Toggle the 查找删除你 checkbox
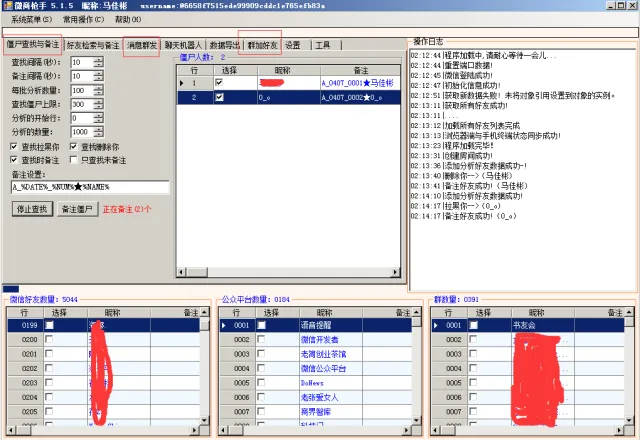Screen dimensions: 640x440 (74, 147)
